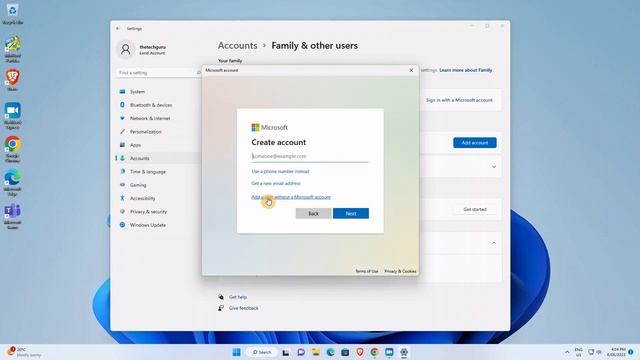Click the Get help icon

[221, 297]
